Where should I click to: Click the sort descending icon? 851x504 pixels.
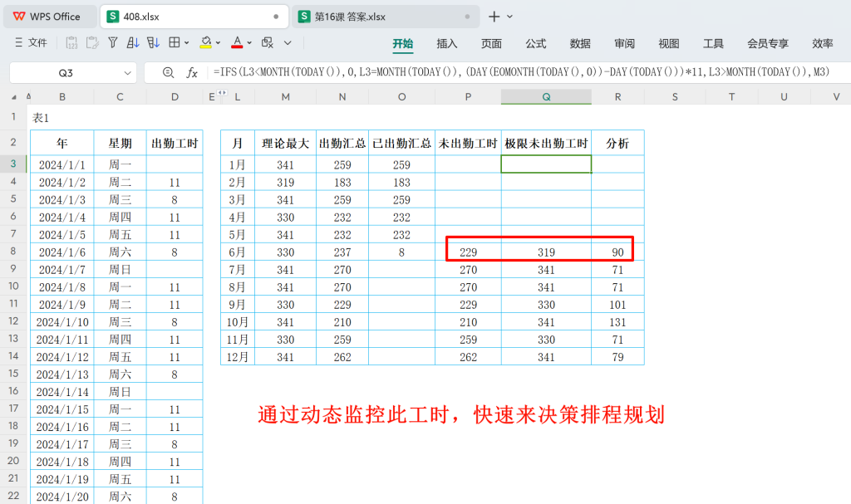pyautogui.click(x=154, y=42)
